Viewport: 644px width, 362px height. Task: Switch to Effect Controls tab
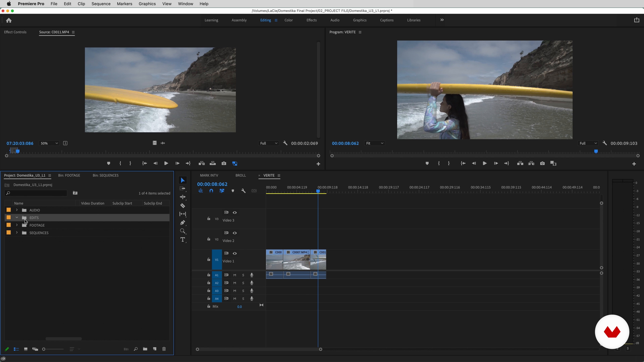pyautogui.click(x=15, y=32)
